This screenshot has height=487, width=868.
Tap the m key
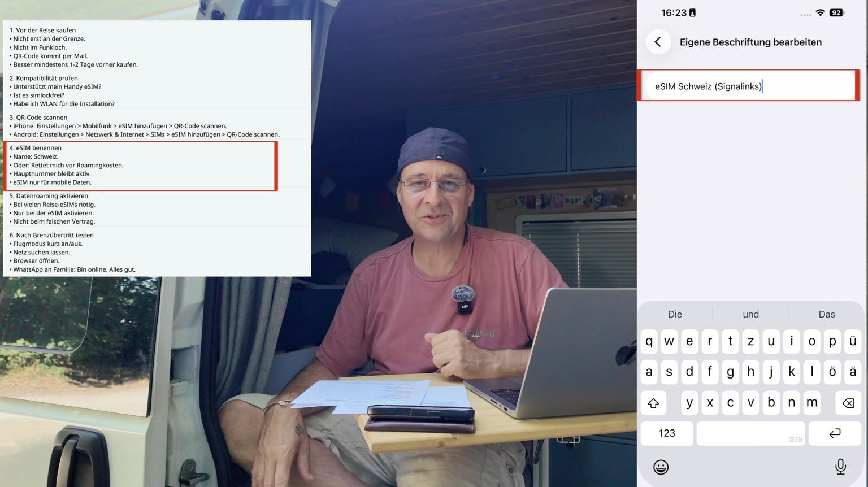tap(812, 402)
